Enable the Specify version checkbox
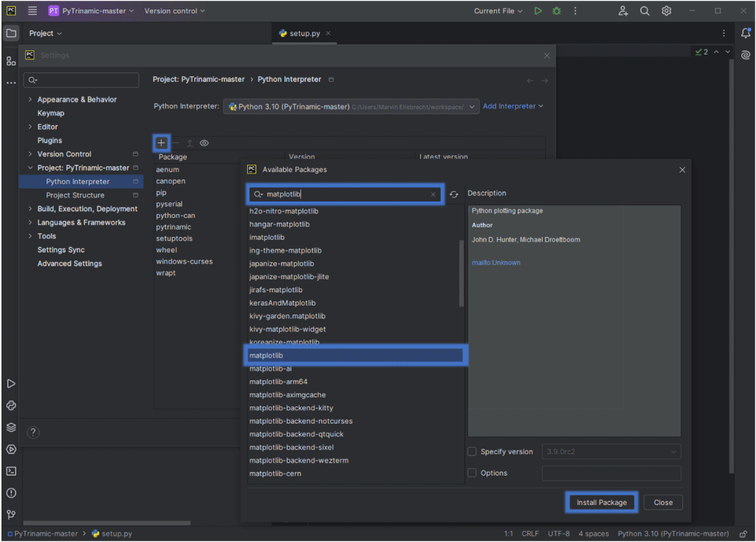Viewport: 756px width, 542px height. [x=472, y=452]
